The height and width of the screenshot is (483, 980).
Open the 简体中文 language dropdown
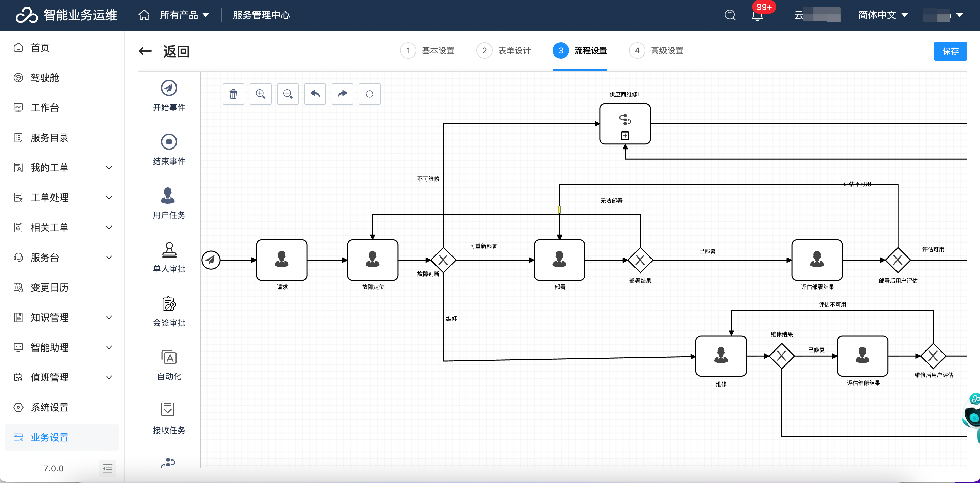click(x=883, y=15)
